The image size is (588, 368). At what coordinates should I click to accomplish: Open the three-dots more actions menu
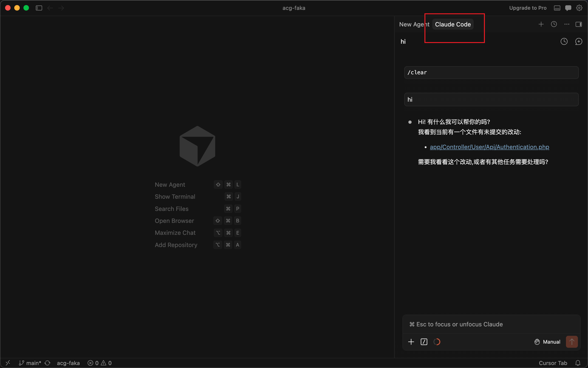(x=567, y=24)
